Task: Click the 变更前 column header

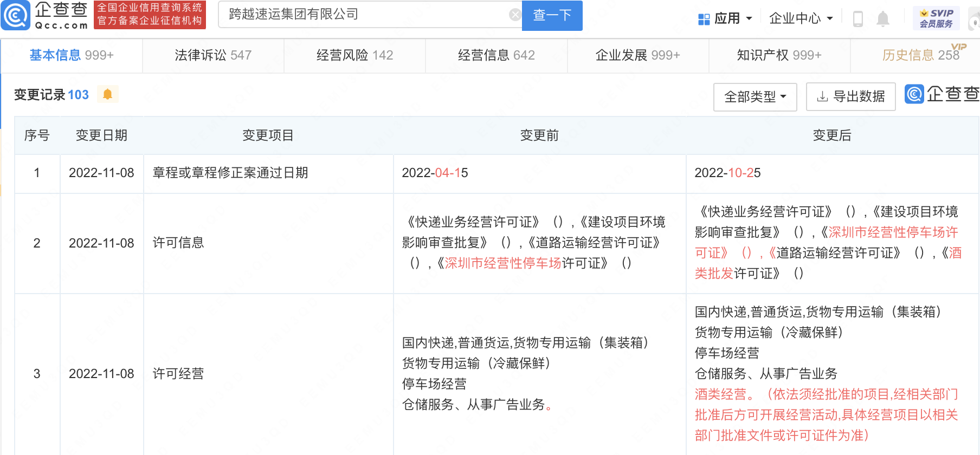Action: [539, 135]
